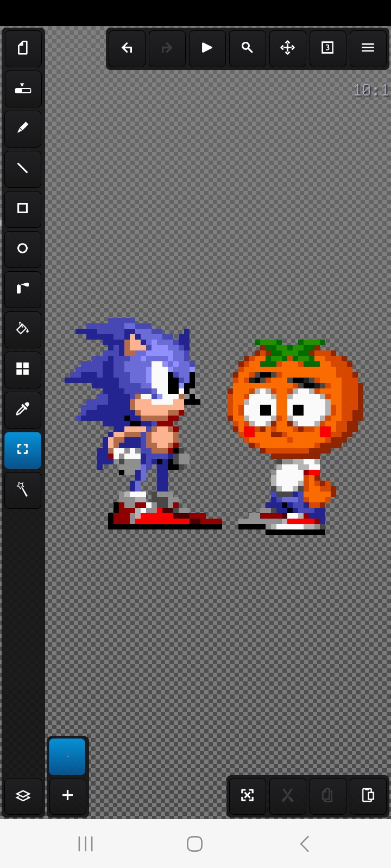Copy the selection
This screenshot has height=868, width=391.
[x=328, y=796]
